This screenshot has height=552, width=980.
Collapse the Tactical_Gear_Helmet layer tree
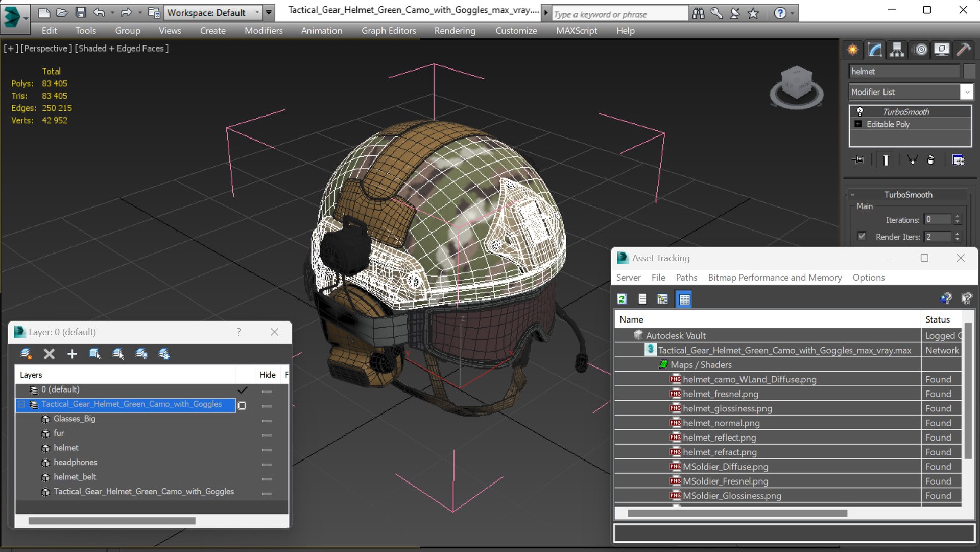click(x=21, y=404)
